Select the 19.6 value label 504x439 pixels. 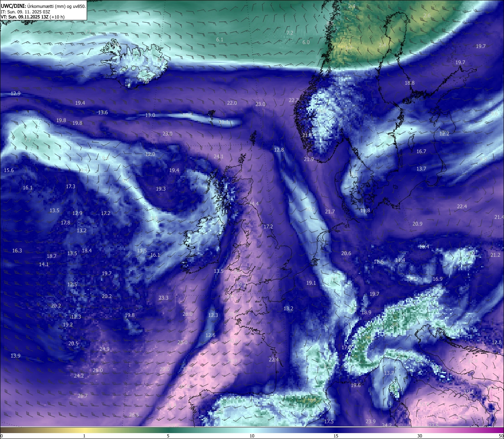pos(356,385)
